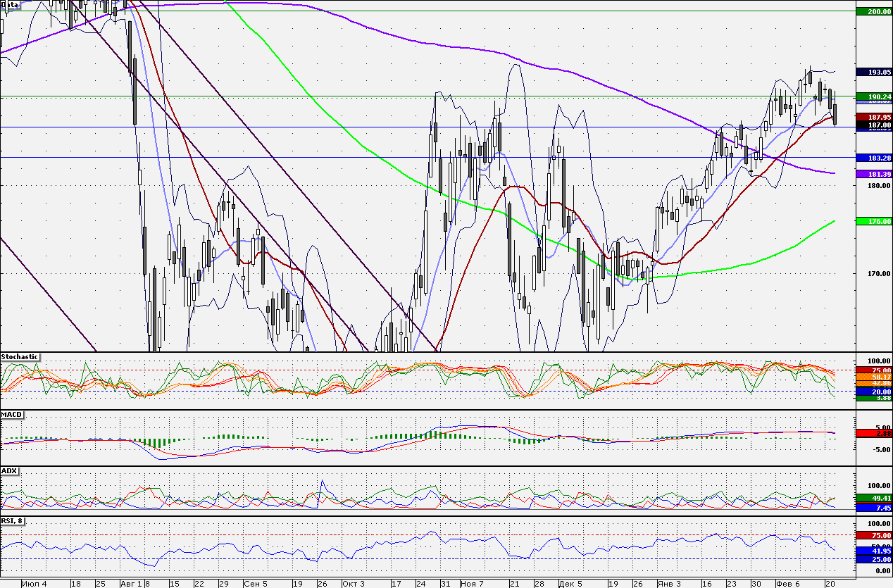Click the Ноя 7 date on time axis
Viewport: 893px width, 588px height.
click(x=472, y=584)
